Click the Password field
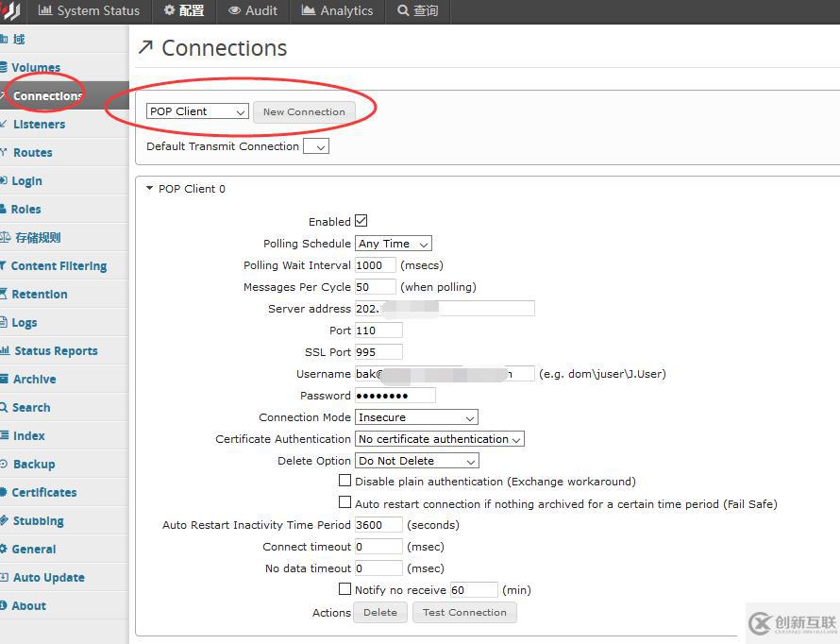The height and width of the screenshot is (644, 840). [395, 396]
